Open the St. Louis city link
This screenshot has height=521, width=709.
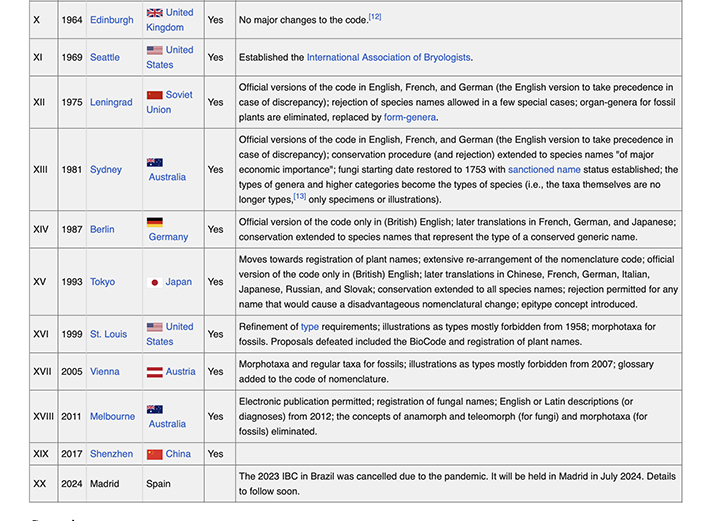(x=109, y=334)
